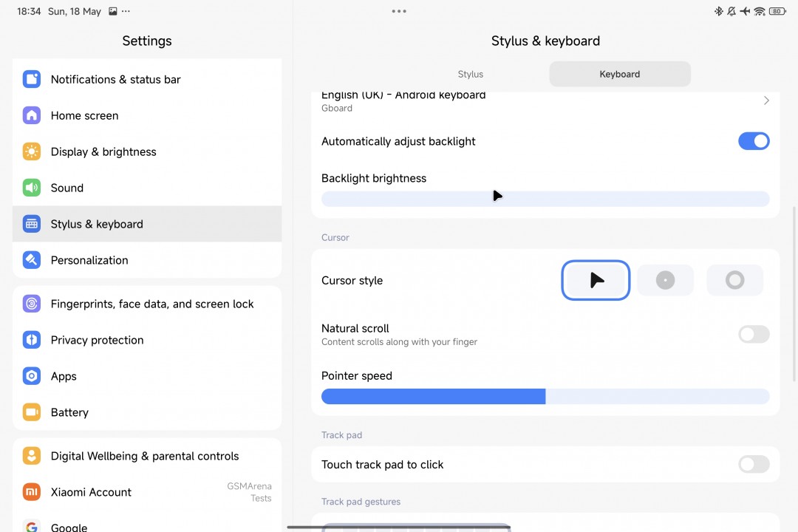
Task: Enable Natural scroll
Action: click(x=754, y=334)
